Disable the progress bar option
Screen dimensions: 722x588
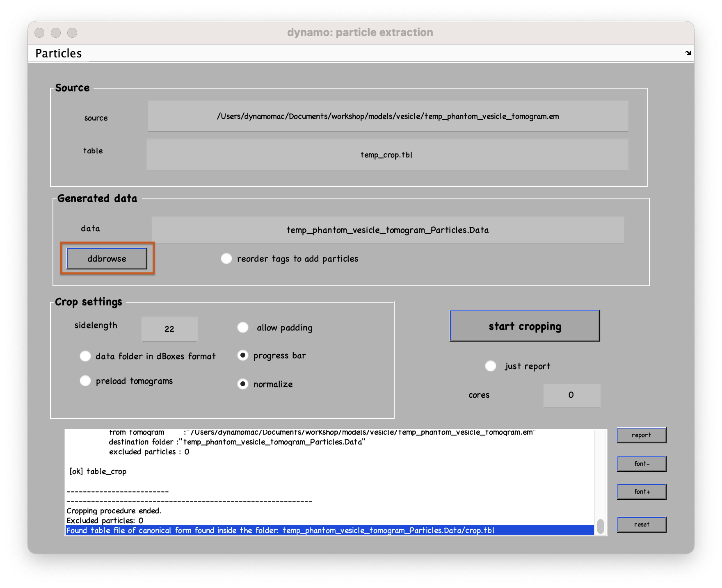(x=243, y=356)
